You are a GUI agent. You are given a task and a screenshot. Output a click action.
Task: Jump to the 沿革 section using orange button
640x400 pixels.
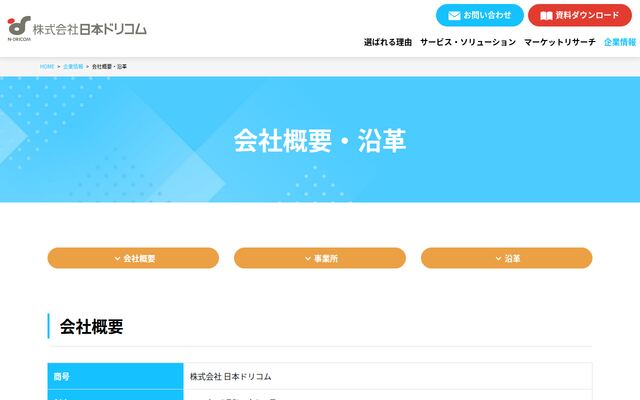point(507,258)
